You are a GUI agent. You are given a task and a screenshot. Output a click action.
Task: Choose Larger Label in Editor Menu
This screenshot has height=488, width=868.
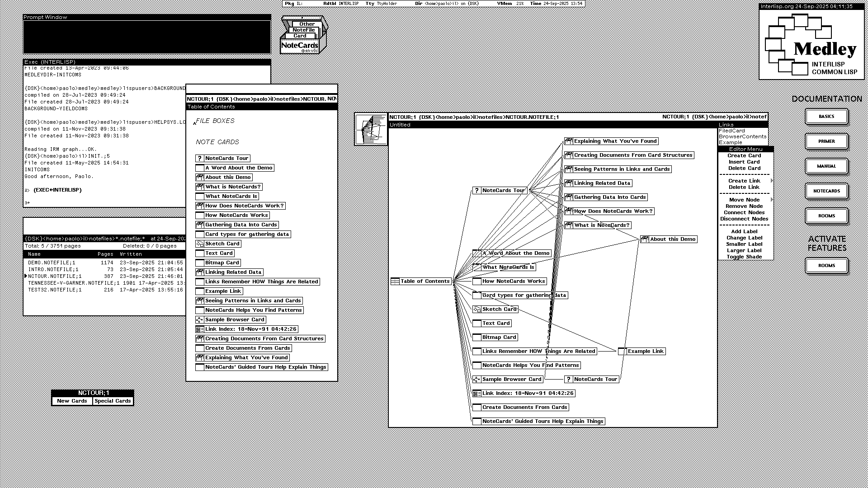tap(744, 250)
